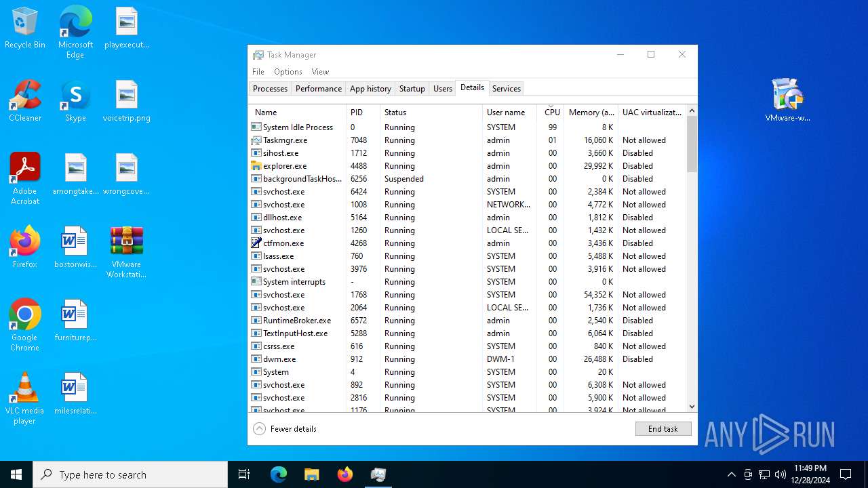
Task: Select the sihost.exe process
Action: (467, 153)
